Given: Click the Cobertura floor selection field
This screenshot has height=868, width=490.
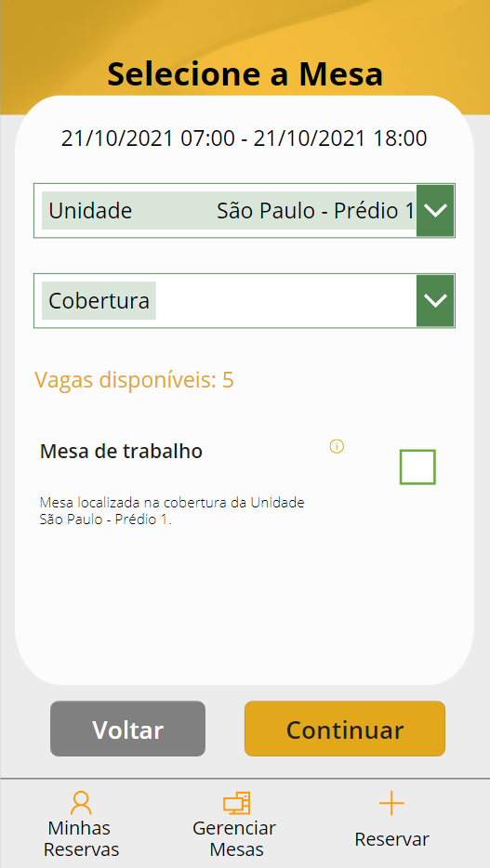Looking at the screenshot, I should (x=245, y=300).
